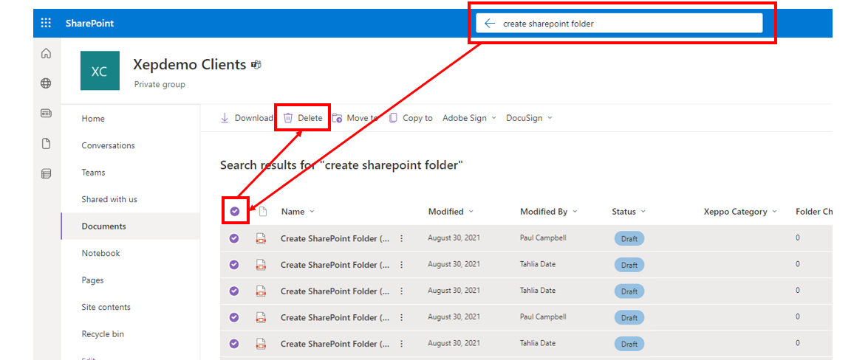
Task: Open the news feed rail icon
Action: point(47,114)
